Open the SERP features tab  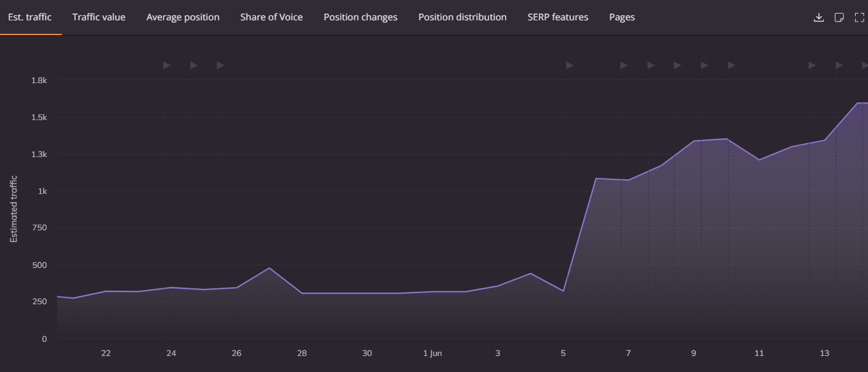point(557,17)
